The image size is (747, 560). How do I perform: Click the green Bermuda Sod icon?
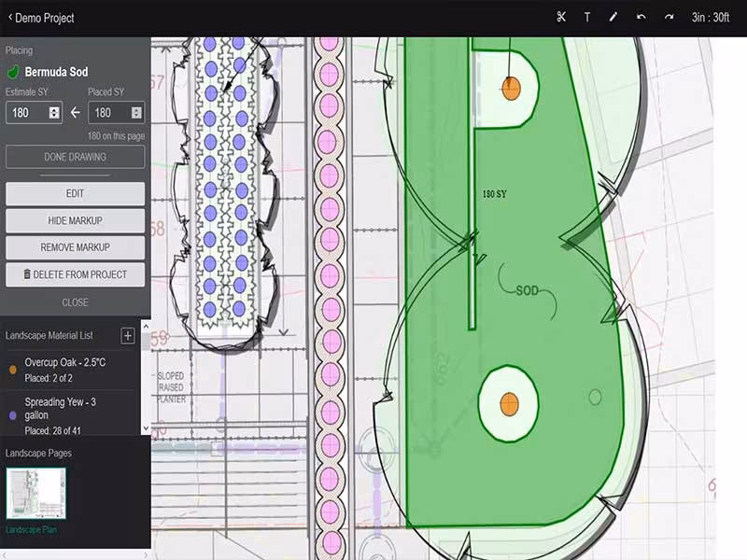coord(13,72)
